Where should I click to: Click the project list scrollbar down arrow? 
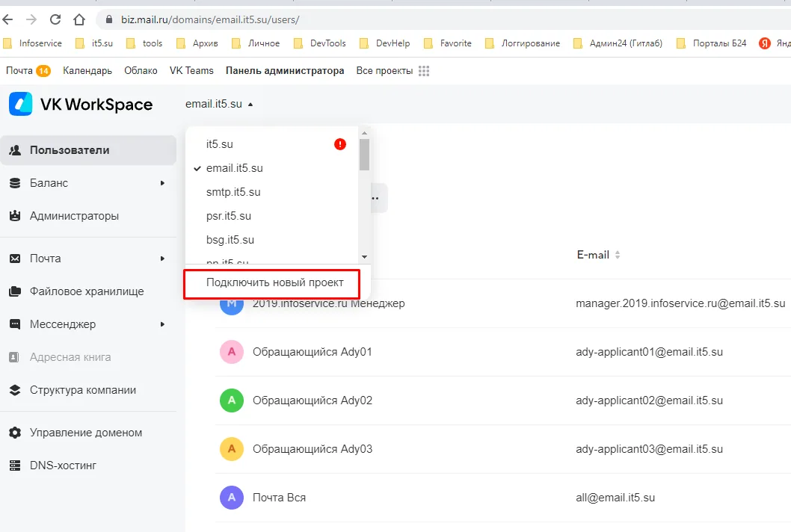(x=364, y=257)
